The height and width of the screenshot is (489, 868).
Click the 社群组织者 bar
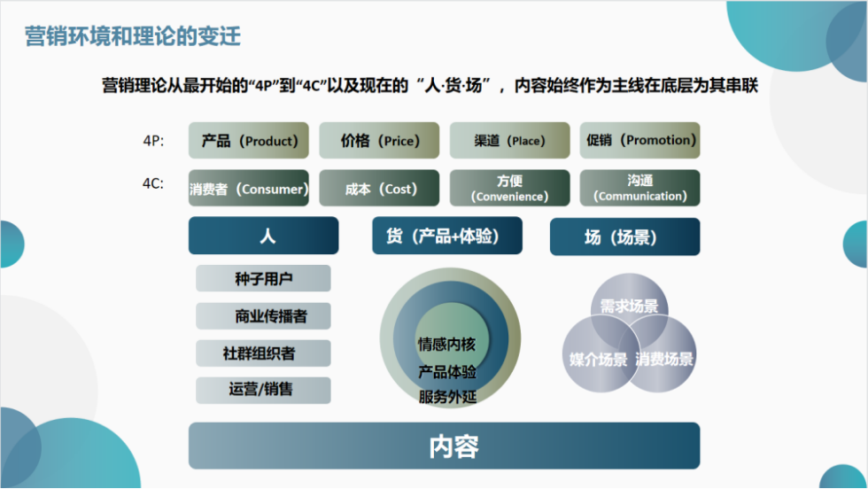[x=264, y=353]
